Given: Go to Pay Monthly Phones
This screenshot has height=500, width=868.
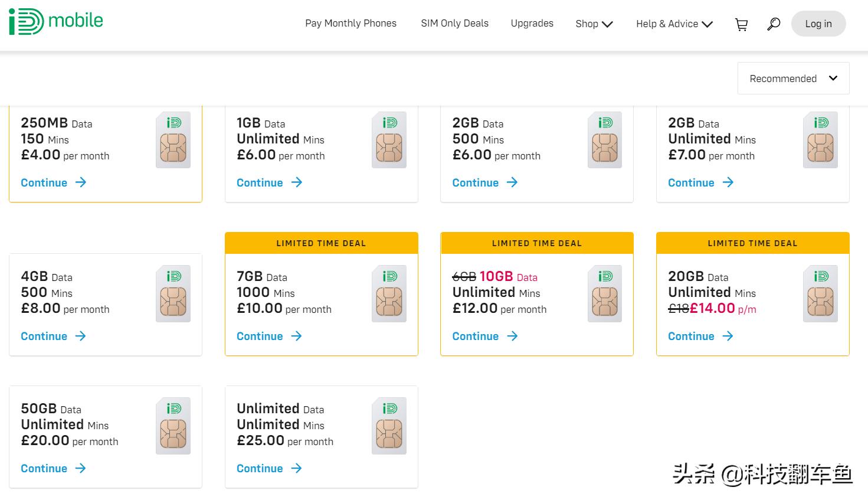Looking at the screenshot, I should point(351,24).
